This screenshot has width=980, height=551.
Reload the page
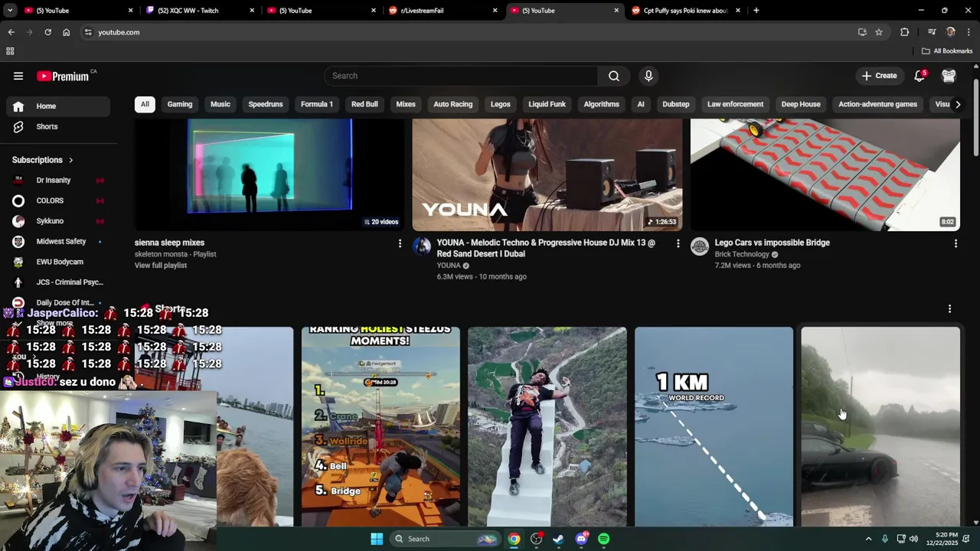47,32
